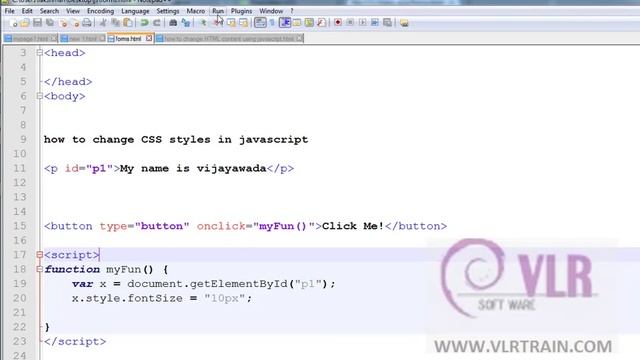Close the forms.html tab with its X
The image size is (640, 360).
pyautogui.click(x=149, y=38)
